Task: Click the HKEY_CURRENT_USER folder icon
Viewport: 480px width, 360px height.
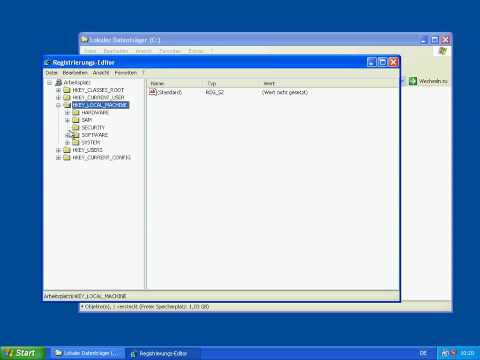Action: (x=67, y=97)
